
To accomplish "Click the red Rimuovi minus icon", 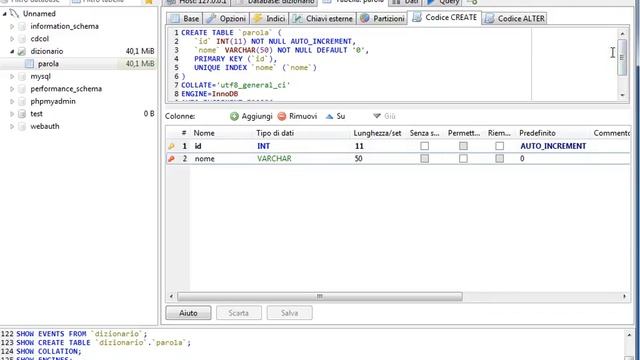I will [x=282, y=116].
